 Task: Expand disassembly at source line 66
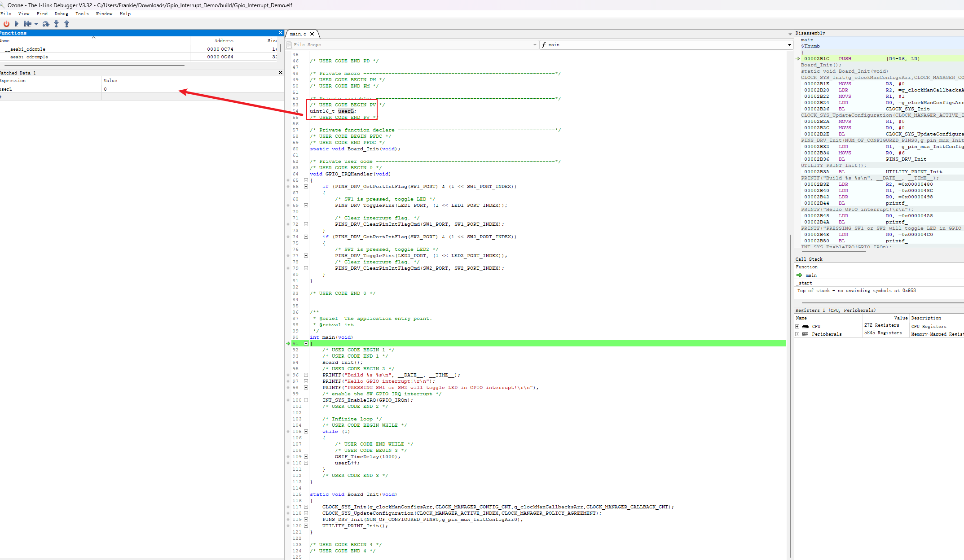click(306, 187)
